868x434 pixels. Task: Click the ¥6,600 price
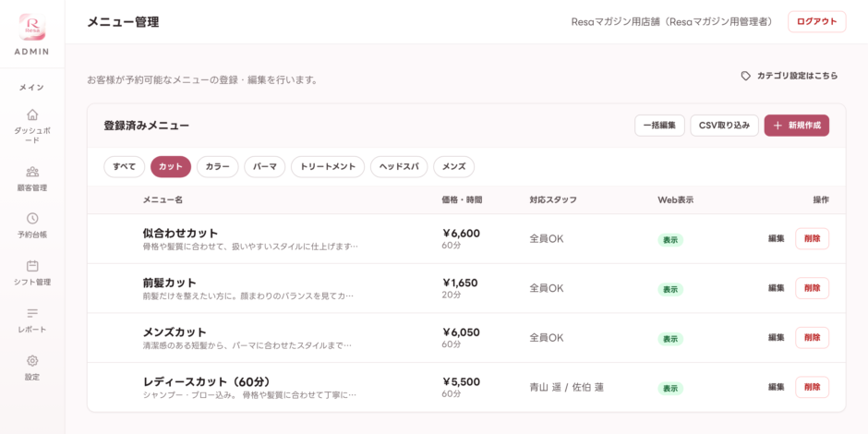[x=461, y=233]
